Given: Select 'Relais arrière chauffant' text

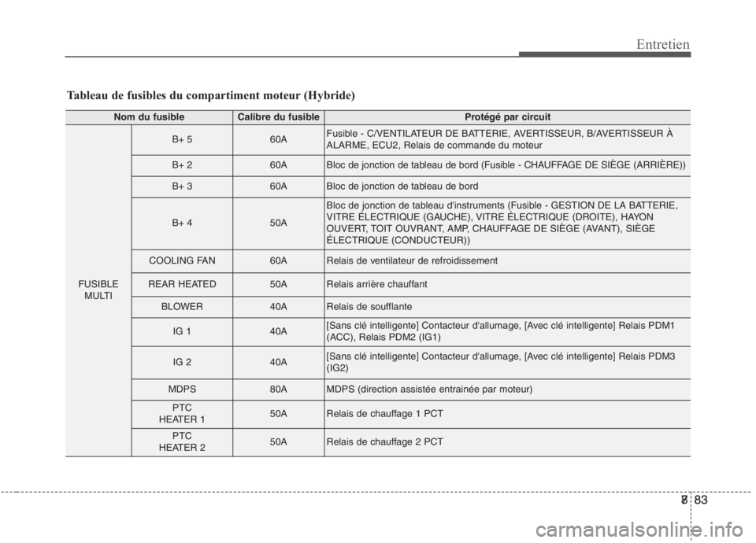Looking at the screenshot, I should click(x=376, y=284).
